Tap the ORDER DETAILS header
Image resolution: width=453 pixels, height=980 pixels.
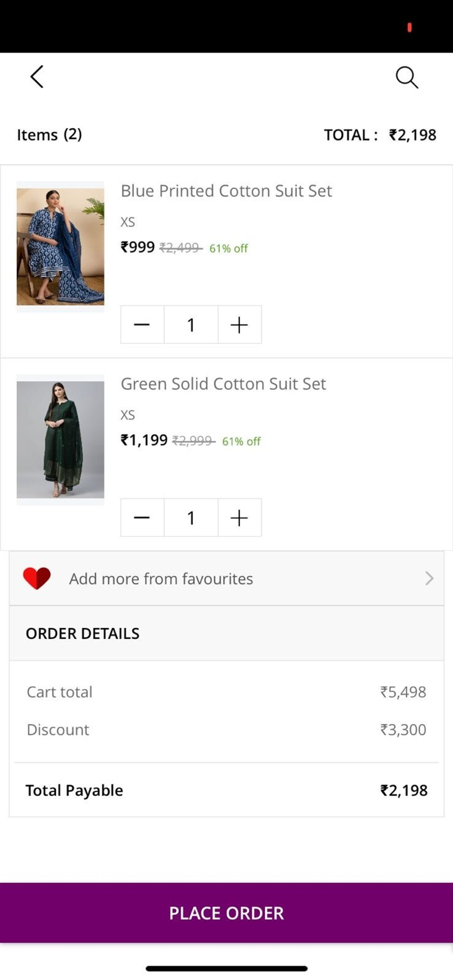pos(82,634)
